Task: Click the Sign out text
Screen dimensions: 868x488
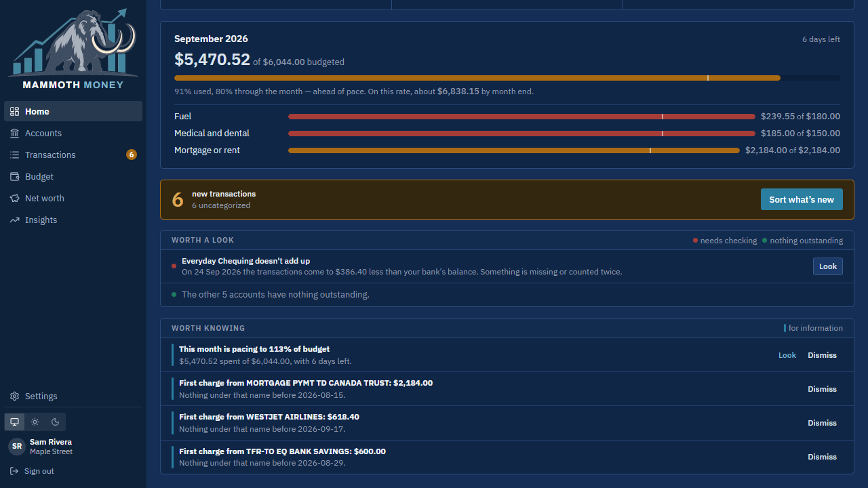Action: point(39,471)
